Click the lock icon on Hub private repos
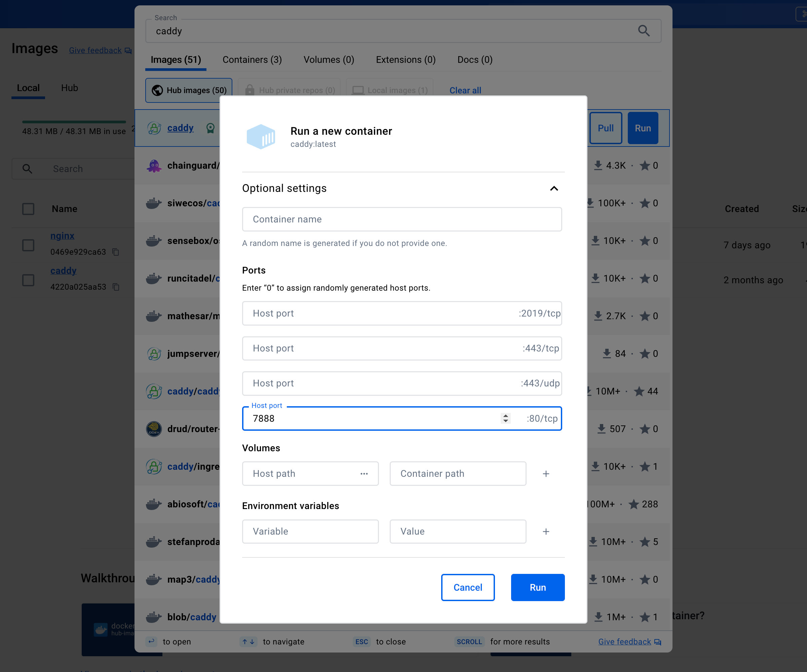 (250, 90)
